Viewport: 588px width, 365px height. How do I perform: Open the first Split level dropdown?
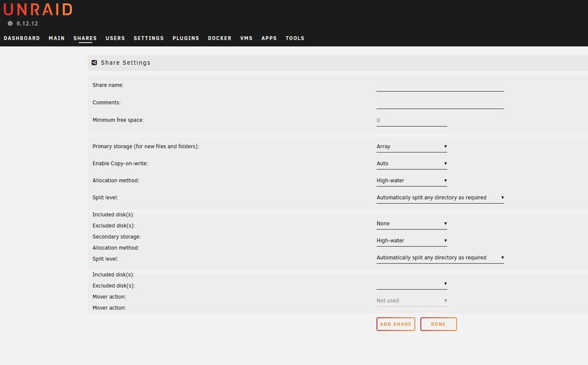click(440, 198)
